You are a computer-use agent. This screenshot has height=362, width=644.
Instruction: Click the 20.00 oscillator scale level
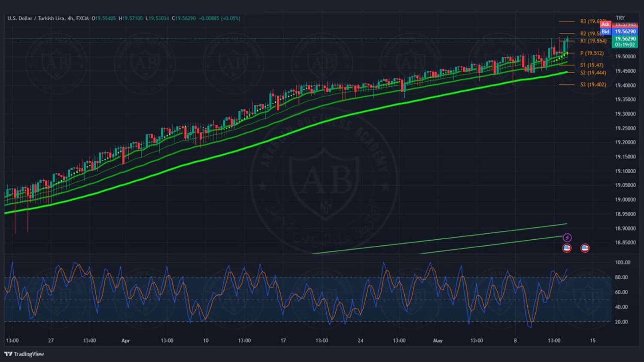tap(621, 322)
